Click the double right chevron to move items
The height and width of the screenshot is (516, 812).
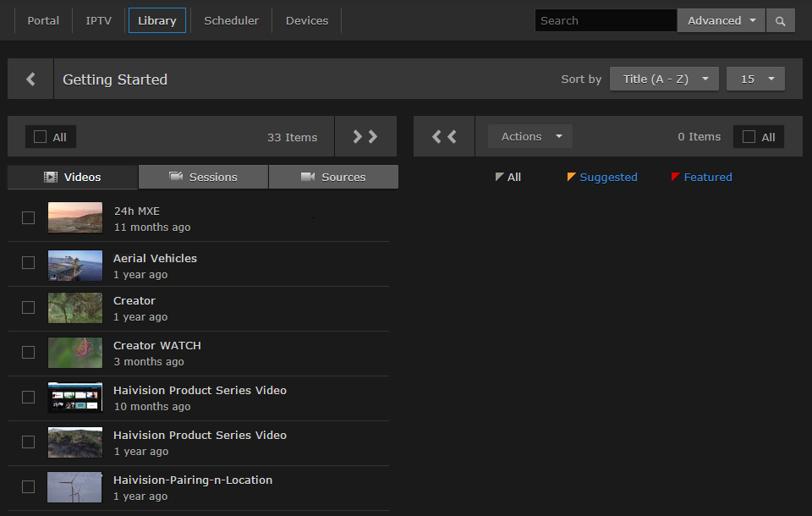[x=365, y=136]
